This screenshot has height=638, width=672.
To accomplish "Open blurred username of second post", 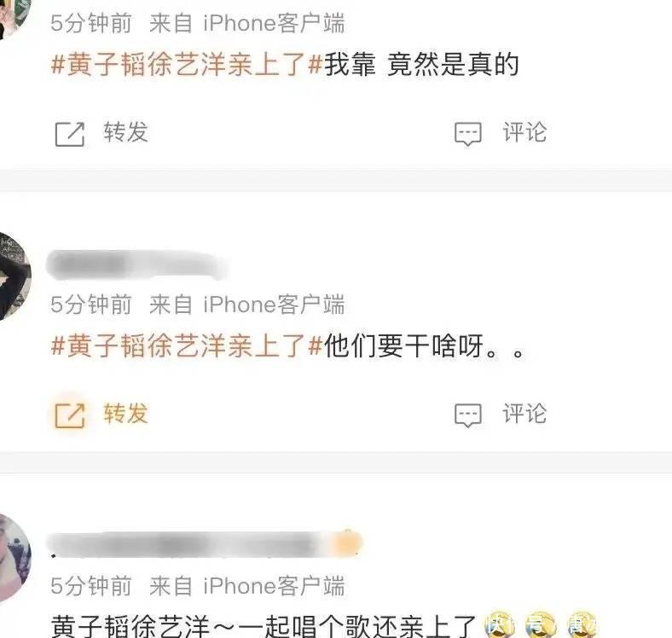I will point(137,264).
